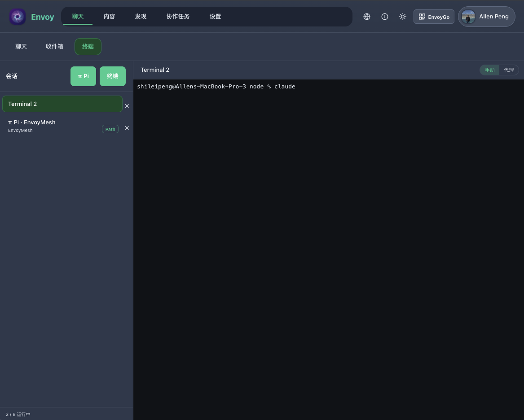The image size is (524, 420).
Task: Open EnvoyGo QR code button
Action: click(x=434, y=17)
